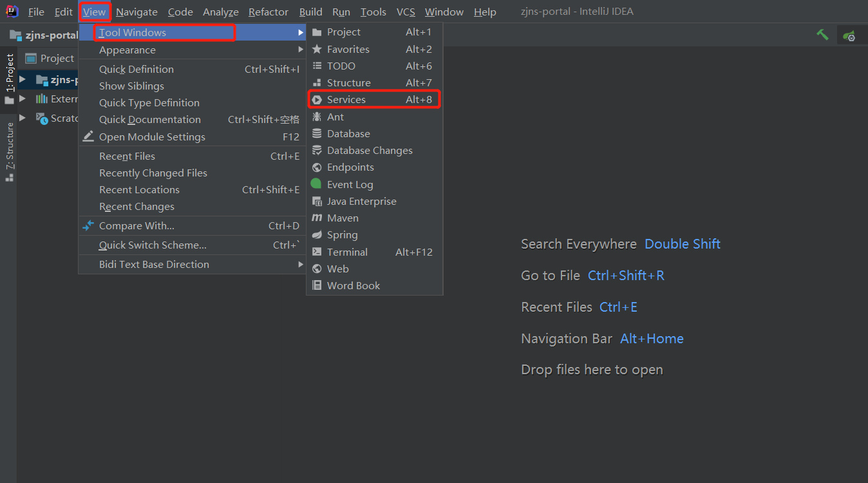
Task: Click the IntelliJ IDEA logo icon
Action: (12, 11)
